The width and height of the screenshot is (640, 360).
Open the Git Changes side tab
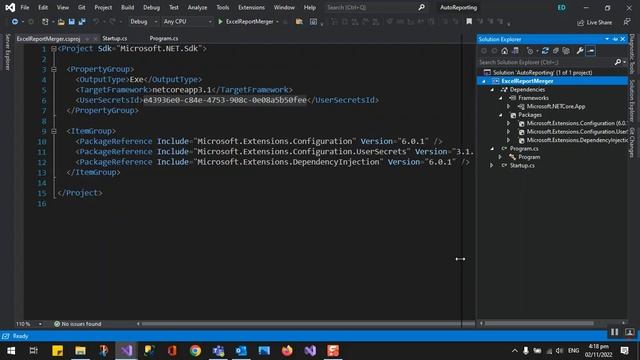[632, 142]
